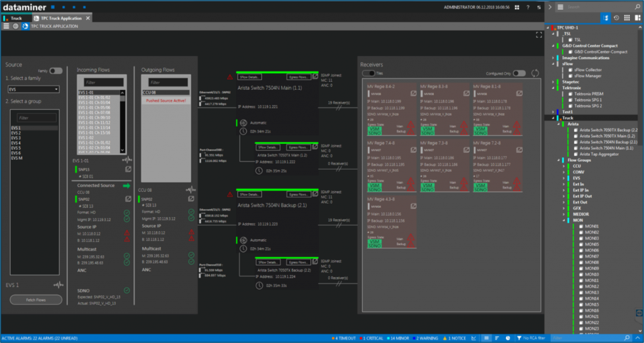Click the Fetch Flows button
This screenshot has width=644, height=343.
click(36, 300)
